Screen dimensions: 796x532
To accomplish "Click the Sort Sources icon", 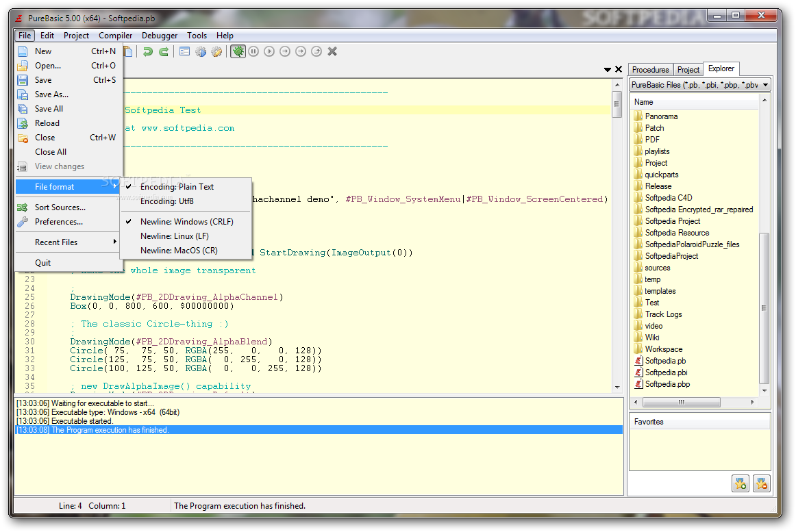I will (23, 207).
